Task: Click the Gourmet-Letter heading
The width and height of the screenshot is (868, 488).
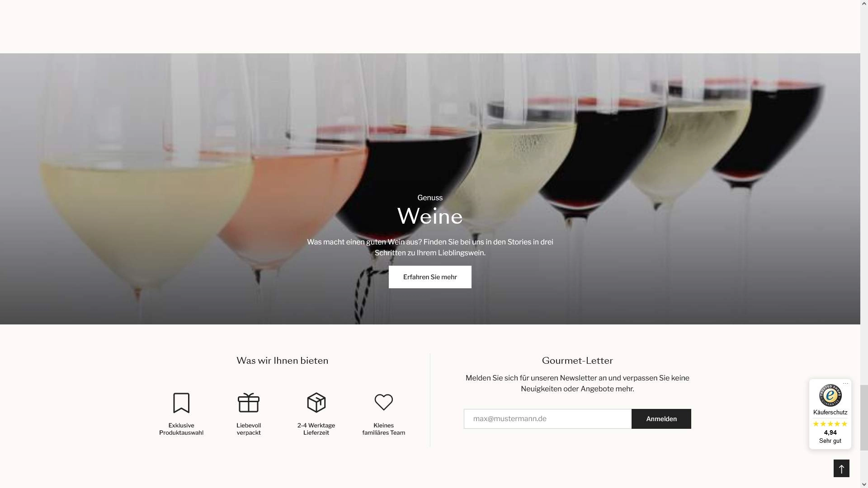Action: [x=577, y=361]
